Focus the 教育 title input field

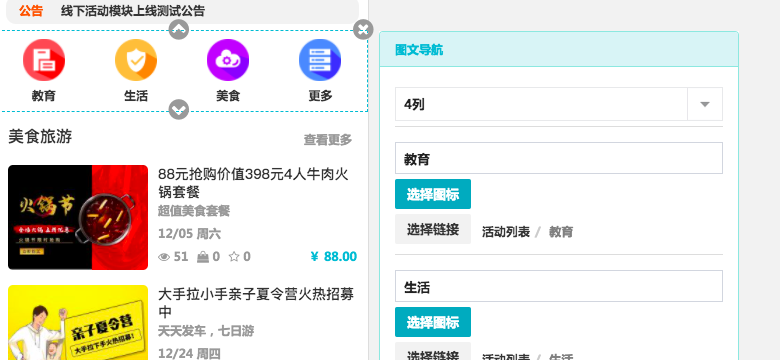[559, 158]
